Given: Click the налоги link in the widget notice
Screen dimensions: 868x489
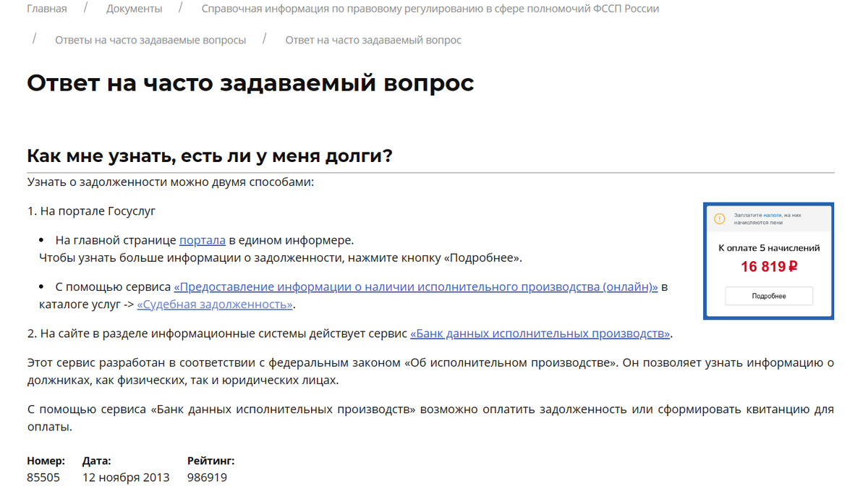Looking at the screenshot, I should click(772, 215).
